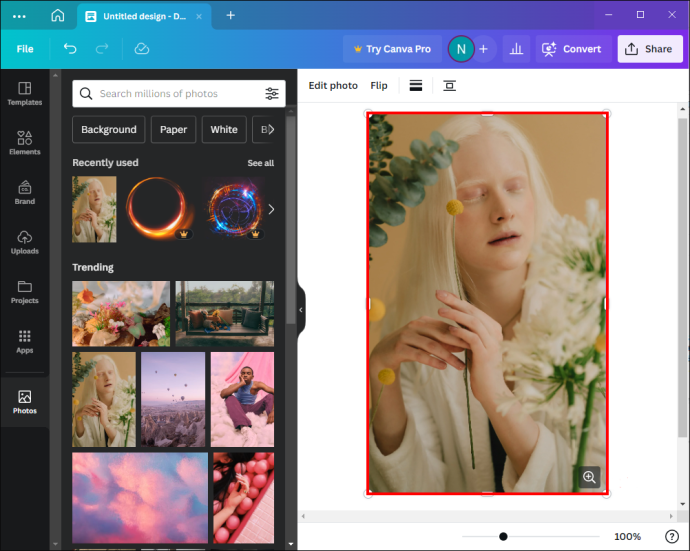This screenshot has height=551, width=690.
Task: Open the Projects panel
Action: pos(25,292)
